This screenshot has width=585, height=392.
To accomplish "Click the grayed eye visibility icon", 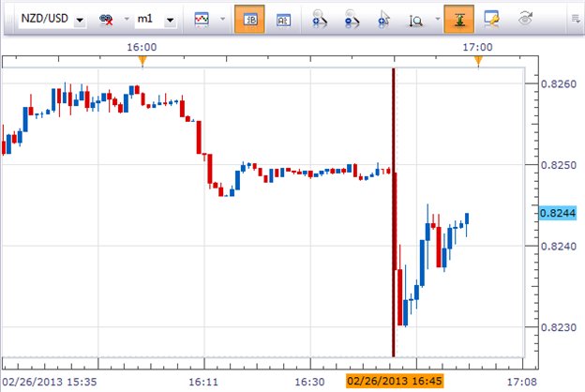I will point(525,19).
